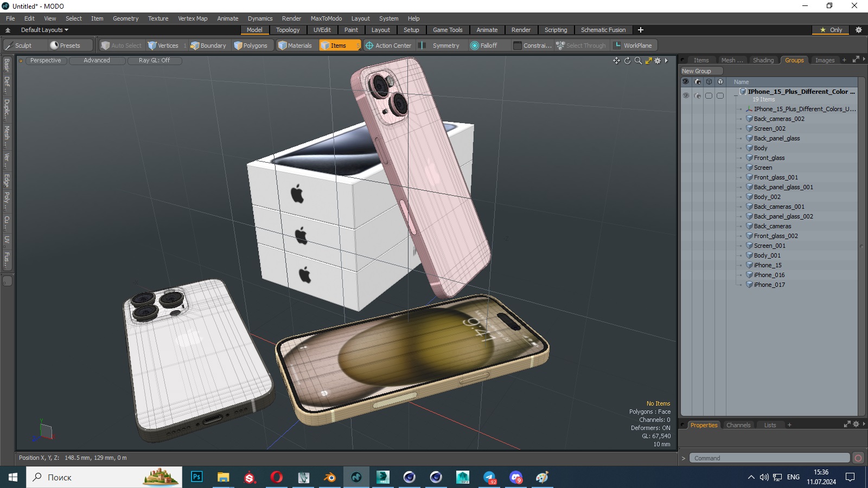Screen dimensions: 868x488
Task: Activate Items selection mode
Action: [x=340, y=46]
